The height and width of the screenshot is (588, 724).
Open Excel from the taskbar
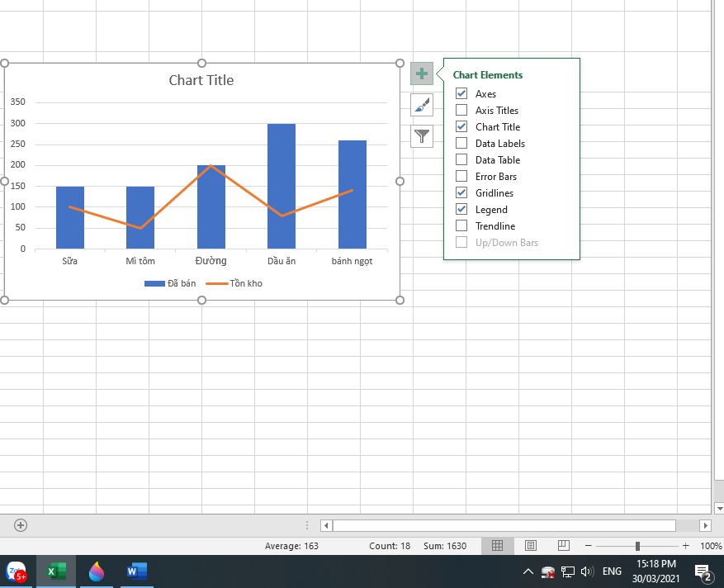(x=56, y=571)
